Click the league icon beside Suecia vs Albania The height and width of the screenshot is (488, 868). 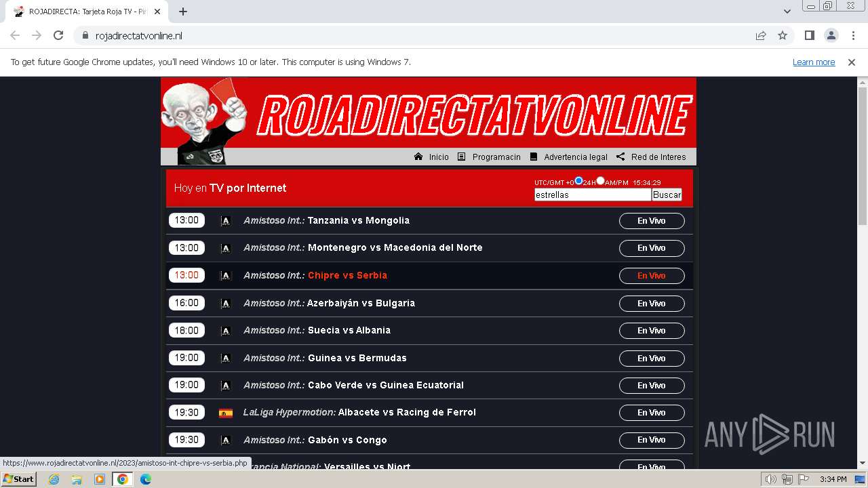pos(226,331)
